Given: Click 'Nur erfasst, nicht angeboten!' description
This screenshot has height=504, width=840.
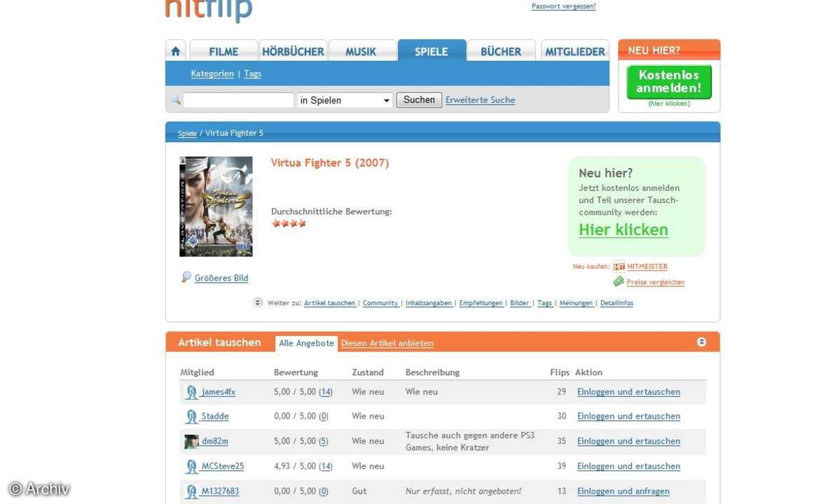Looking at the screenshot, I should pos(463,491).
